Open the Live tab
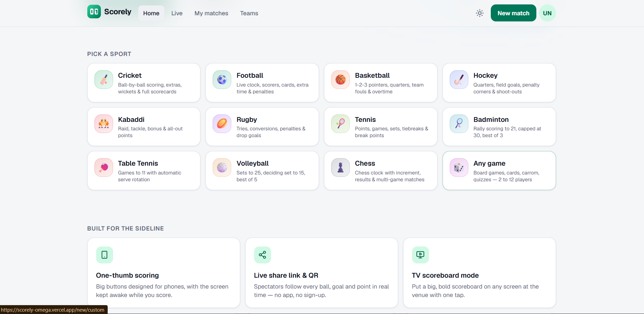The image size is (644, 314). tap(177, 13)
